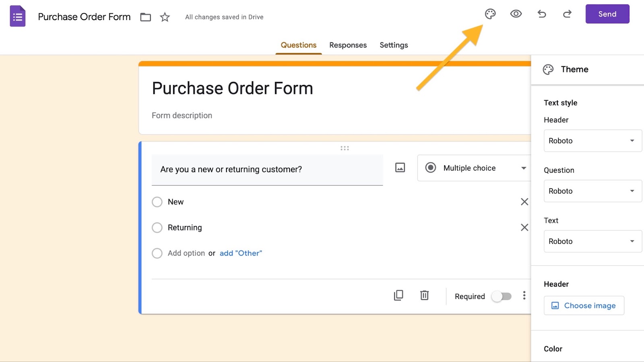Select the "New" radio option

[157, 202]
